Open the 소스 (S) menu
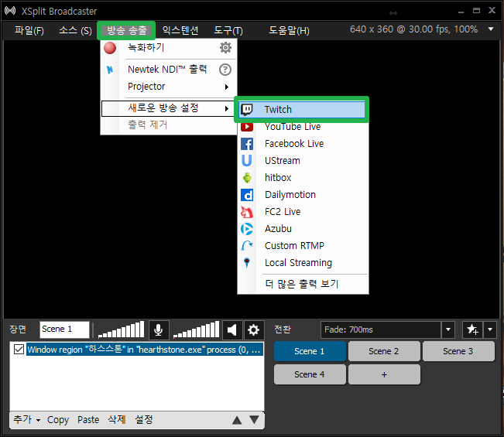The height and width of the screenshot is (437, 504). 75,30
